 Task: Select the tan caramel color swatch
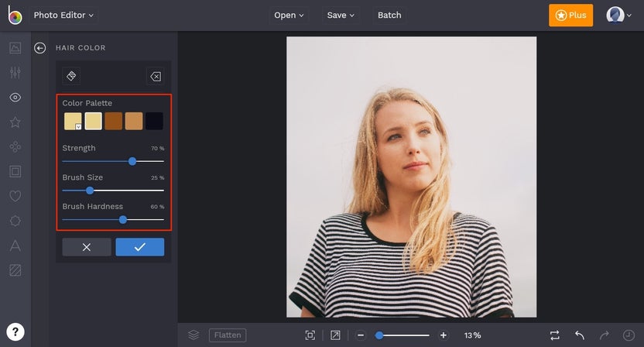(x=134, y=122)
